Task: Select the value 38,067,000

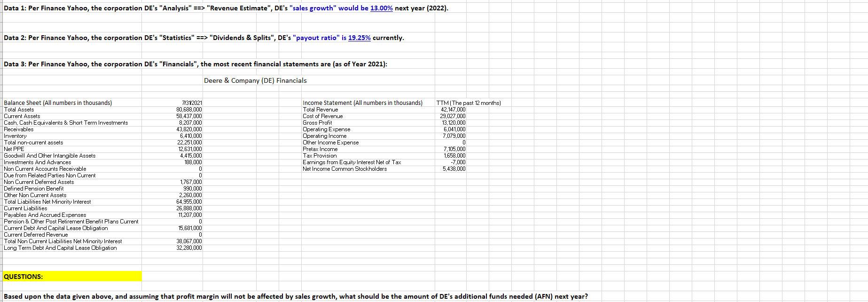Action: point(189,241)
